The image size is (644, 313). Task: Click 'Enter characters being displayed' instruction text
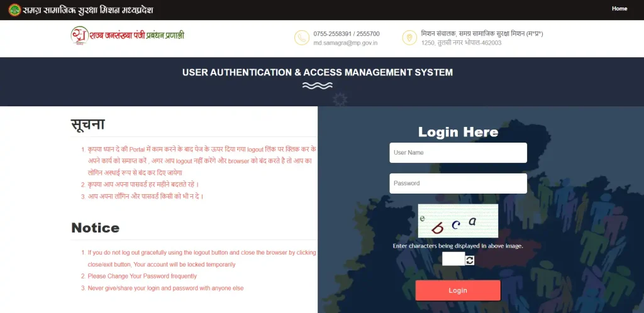(x=458, y=246)
